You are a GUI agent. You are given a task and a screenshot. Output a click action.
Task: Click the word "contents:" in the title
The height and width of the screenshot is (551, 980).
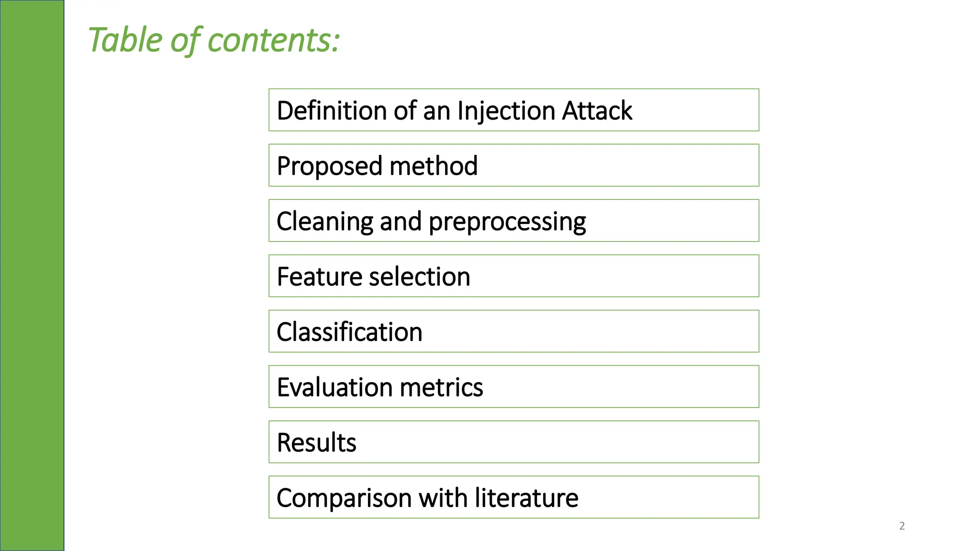coord(274,40)
